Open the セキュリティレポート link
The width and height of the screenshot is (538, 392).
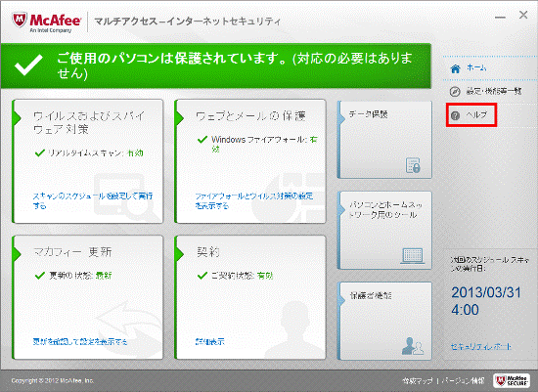tap(481, 347)
